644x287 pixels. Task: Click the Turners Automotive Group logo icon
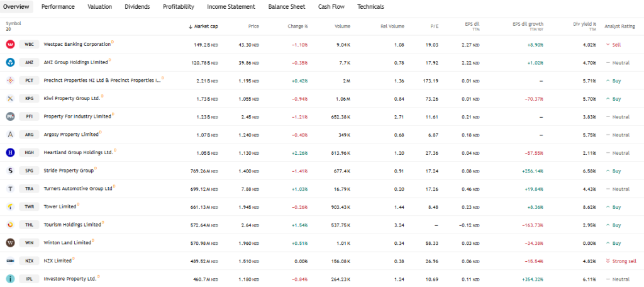point(10,189)
